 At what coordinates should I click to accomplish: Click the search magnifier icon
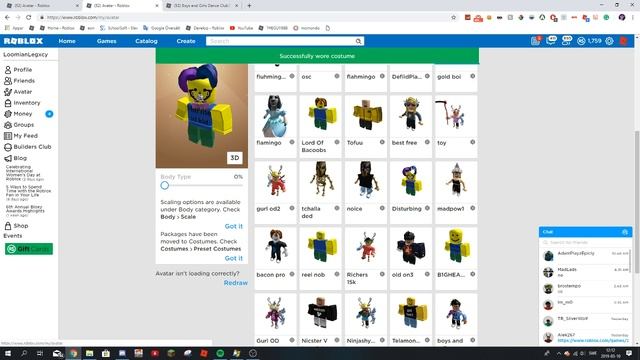358,41
